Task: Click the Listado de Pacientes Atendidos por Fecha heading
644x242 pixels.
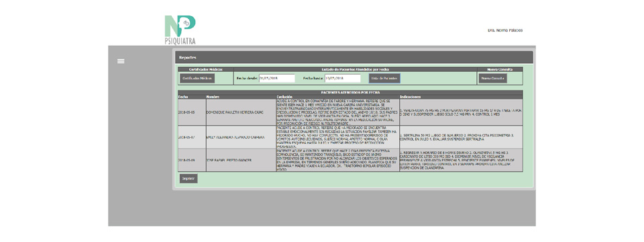Action: click(356, 69)
